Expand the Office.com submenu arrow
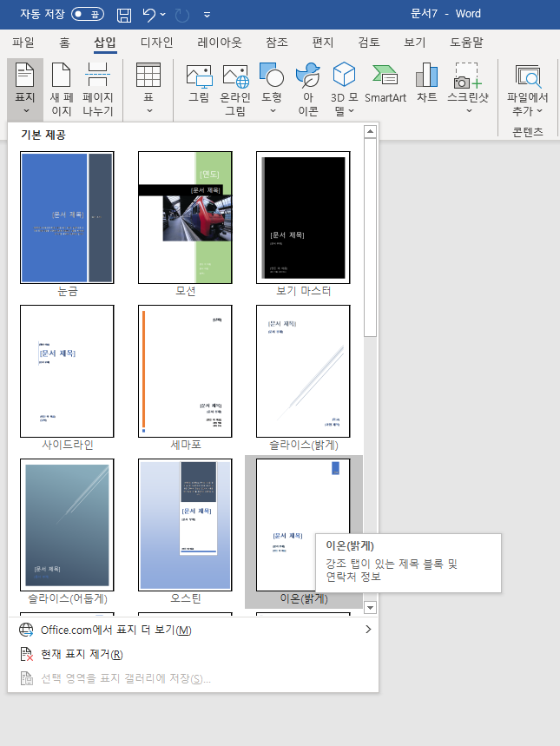The width and height of the screenshot is (560, 746). (x=368, y=630)
